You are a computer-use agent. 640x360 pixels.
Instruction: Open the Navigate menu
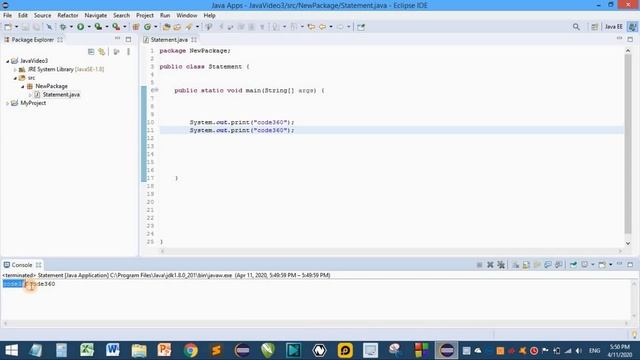click(x=96, y=15)
